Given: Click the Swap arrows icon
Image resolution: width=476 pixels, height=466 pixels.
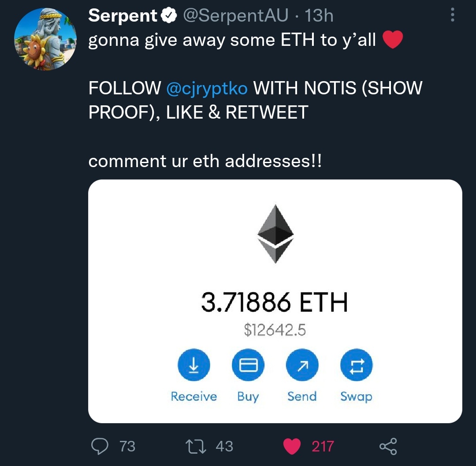Looking at the screenshot, I should 357,365.
